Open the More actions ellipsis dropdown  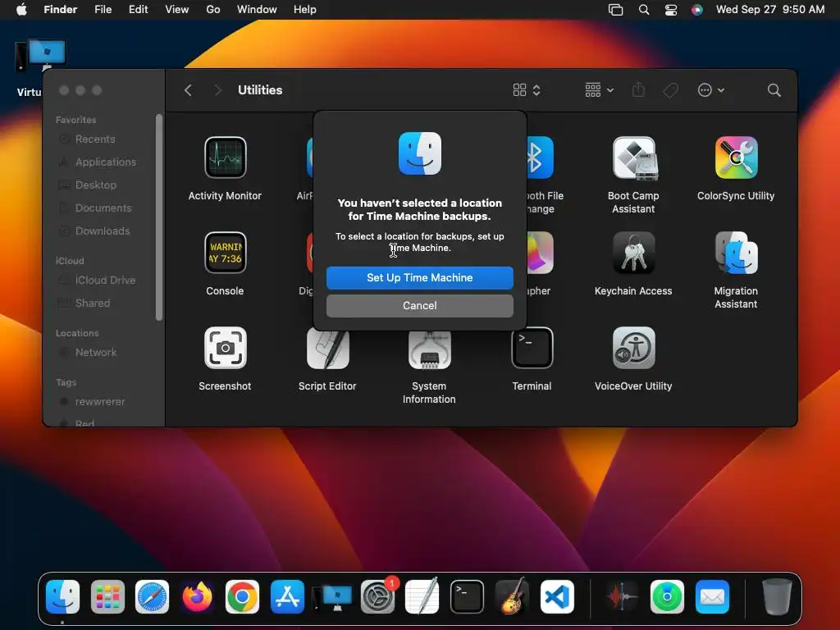point(711,90)
